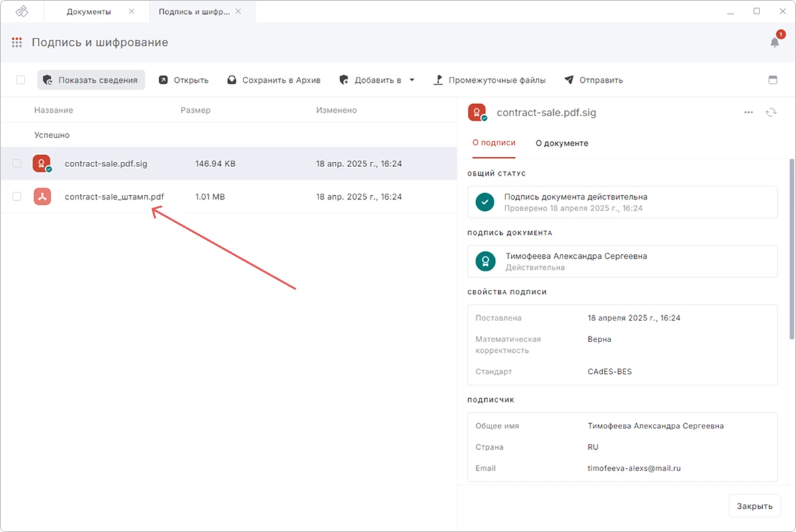Maximize the application window
This screenshot has width=796, height=532.
click(757, 11)
